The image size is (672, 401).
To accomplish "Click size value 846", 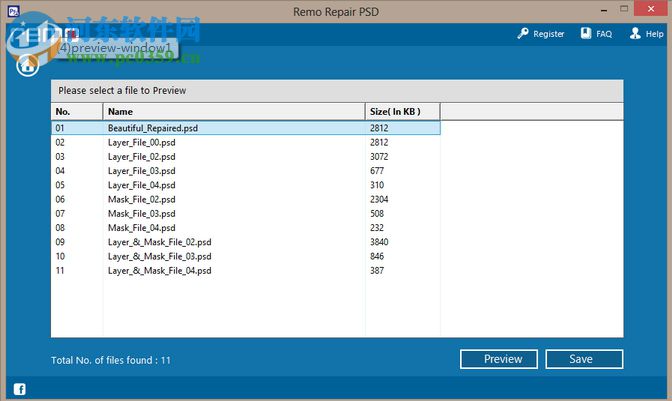I will tap(377, 256).
